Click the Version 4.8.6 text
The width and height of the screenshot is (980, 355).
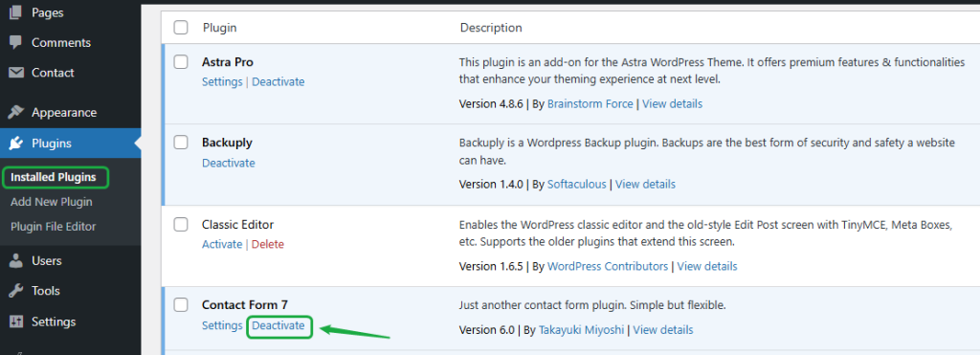492,103
